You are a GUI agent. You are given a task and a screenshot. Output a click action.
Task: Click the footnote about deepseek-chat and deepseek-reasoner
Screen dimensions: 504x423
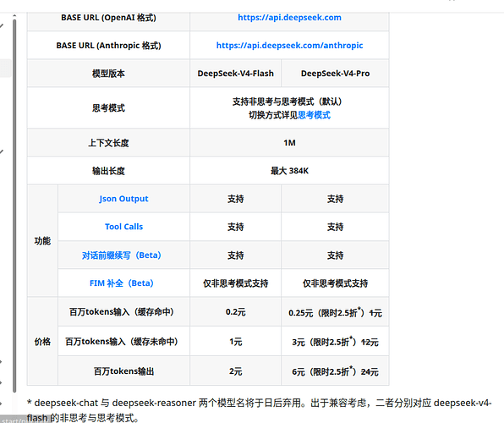[x=259, y=410]
